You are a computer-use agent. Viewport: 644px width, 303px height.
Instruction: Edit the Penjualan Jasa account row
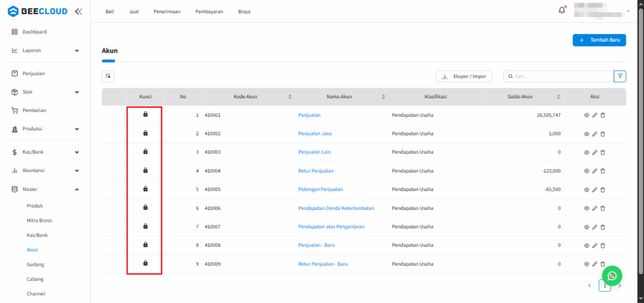click(x=594, y=134)
